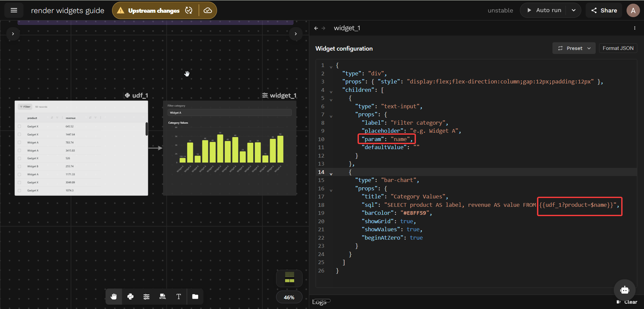
Task: Check the row with revenue 1171.33
Action: click(19, 174)
